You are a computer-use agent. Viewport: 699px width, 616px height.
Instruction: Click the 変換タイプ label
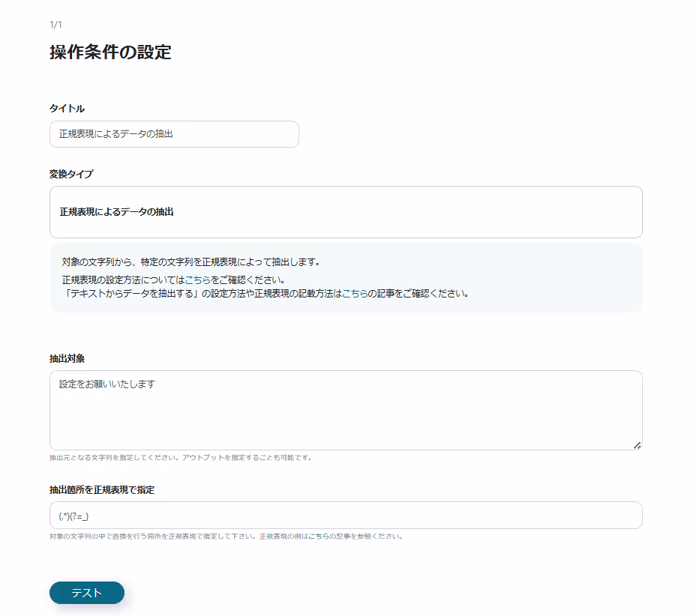[x=71, y=174]
